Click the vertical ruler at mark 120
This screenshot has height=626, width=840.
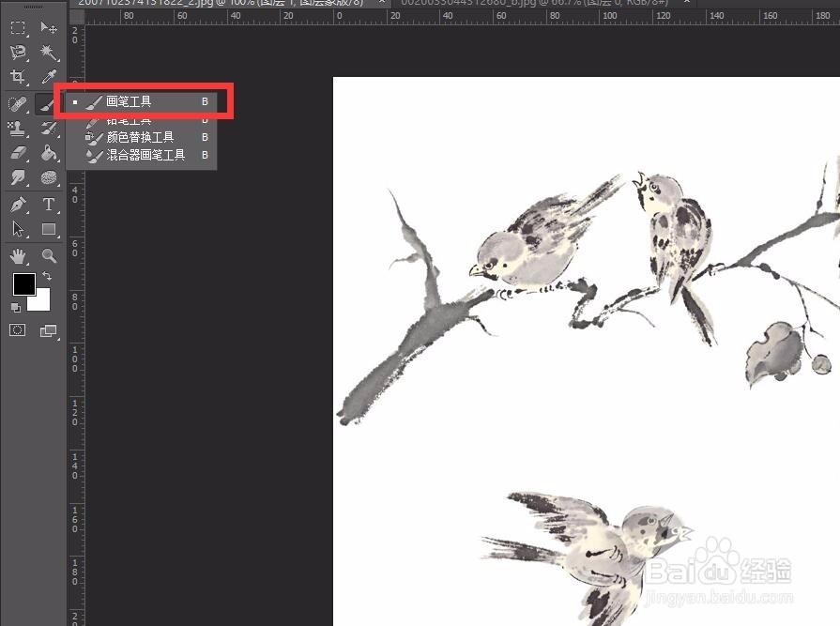tap(75, 412)
